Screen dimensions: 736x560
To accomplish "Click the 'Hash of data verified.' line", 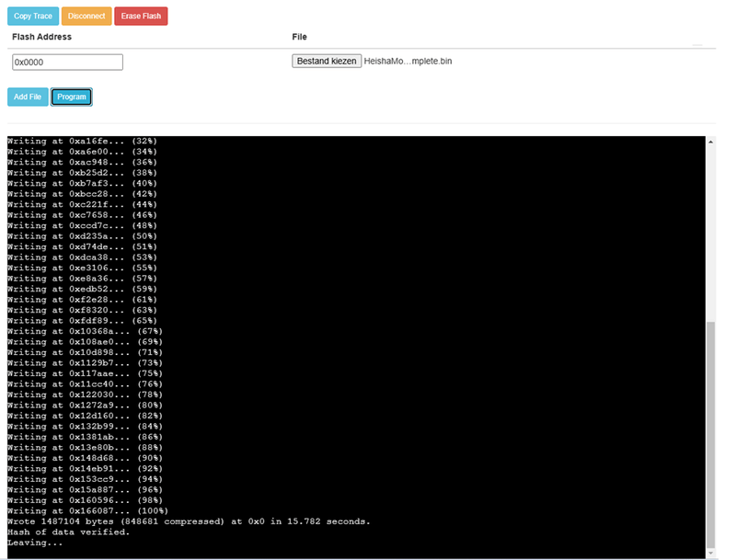I will (x=68, y=531).
